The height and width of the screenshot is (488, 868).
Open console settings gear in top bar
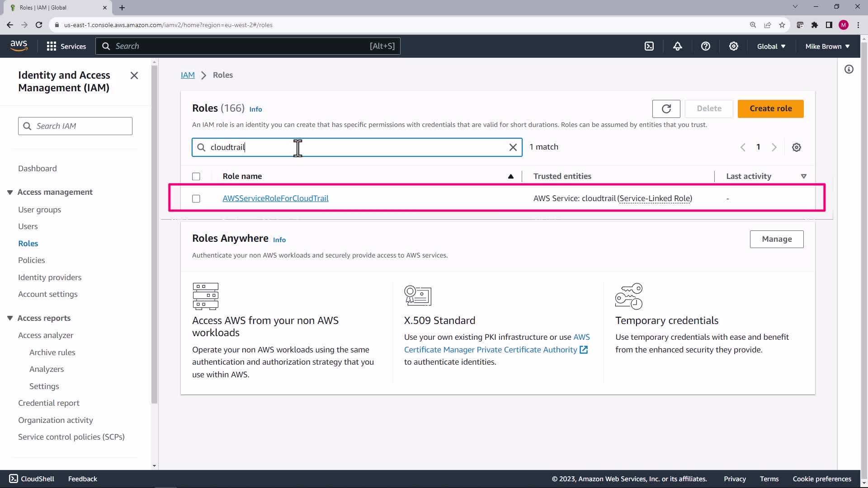[x=733, y=46]
